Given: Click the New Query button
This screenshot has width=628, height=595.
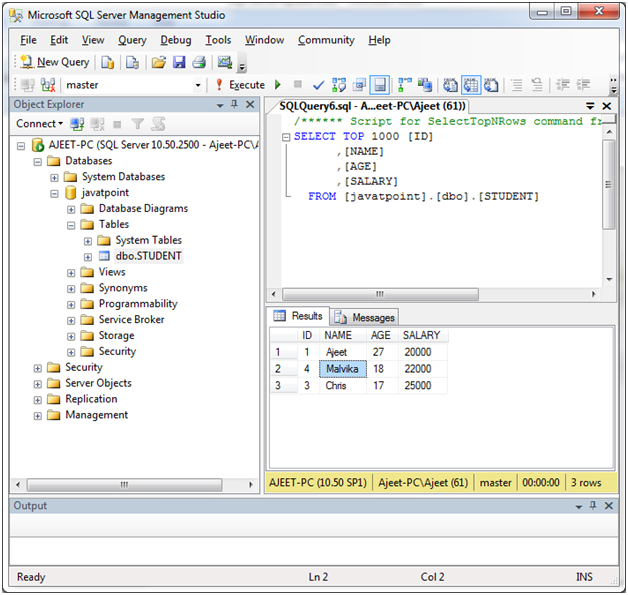Looking at the screenshot, I should coord(55,62).
